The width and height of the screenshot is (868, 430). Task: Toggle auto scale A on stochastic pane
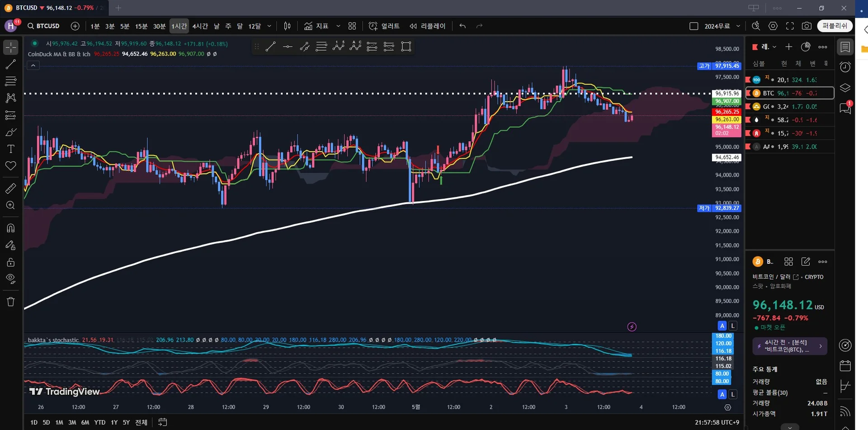pos(722,394)
